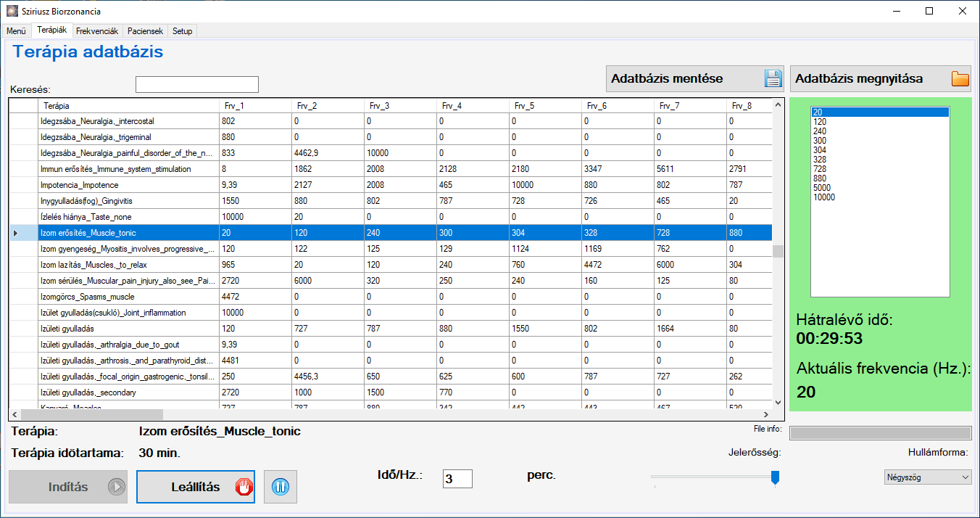Click the Jelerősség signal strength slider handle
The width and height of the screenshot is (980, 518).
(x=775, y=477)
